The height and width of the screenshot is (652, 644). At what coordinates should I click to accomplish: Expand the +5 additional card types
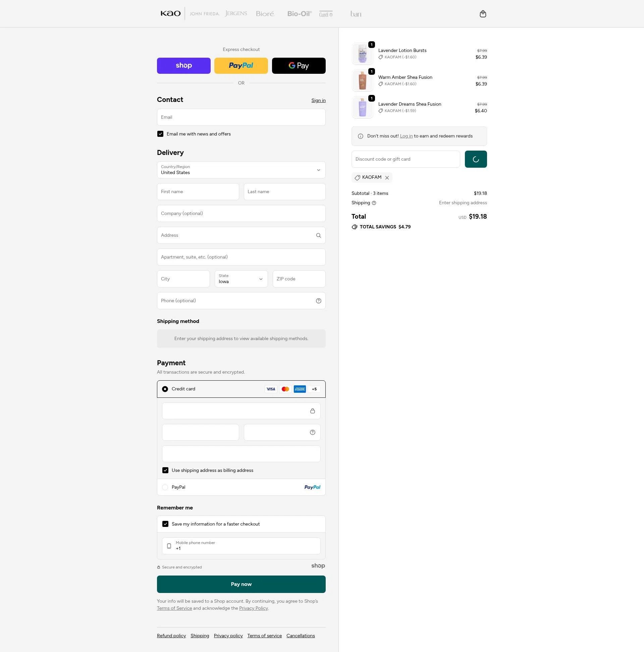tap(314, 389)
